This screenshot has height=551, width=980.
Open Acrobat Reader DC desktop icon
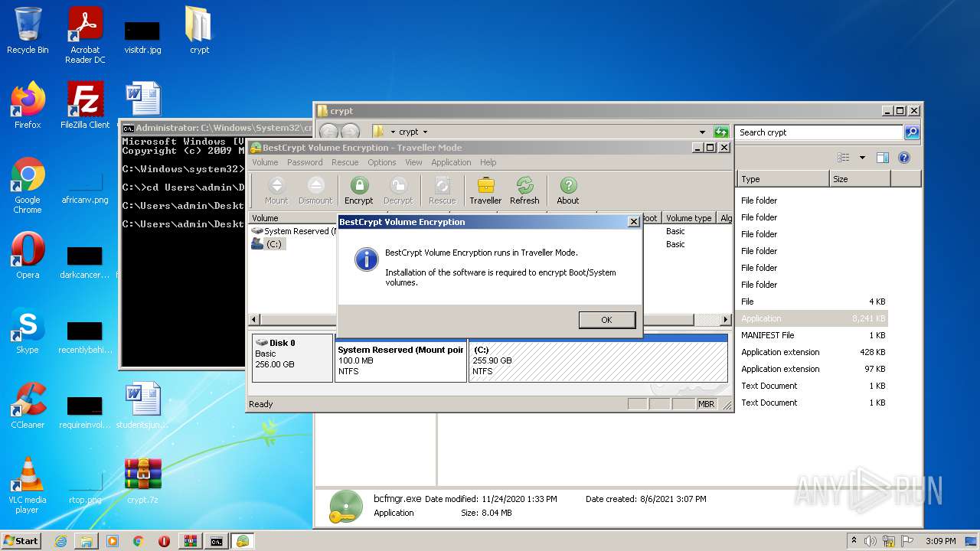coord(85,35)
